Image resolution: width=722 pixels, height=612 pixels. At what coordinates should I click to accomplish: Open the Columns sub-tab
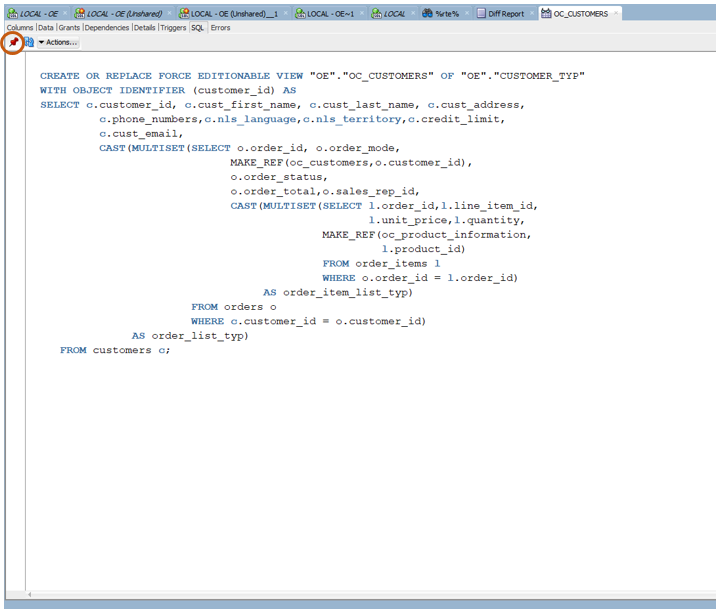click(x=20, y=28)
